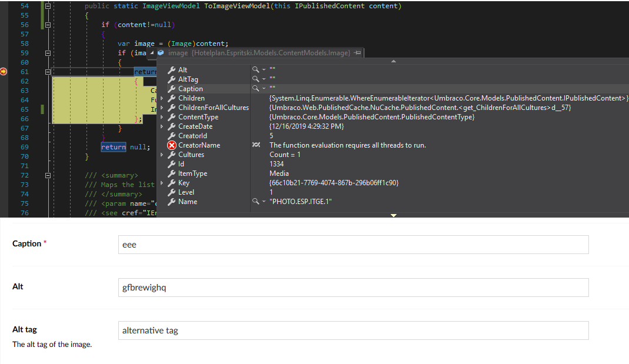Click the Caption input containing 'eee'
Screen dimensions: 629x364
pos(353,245)
